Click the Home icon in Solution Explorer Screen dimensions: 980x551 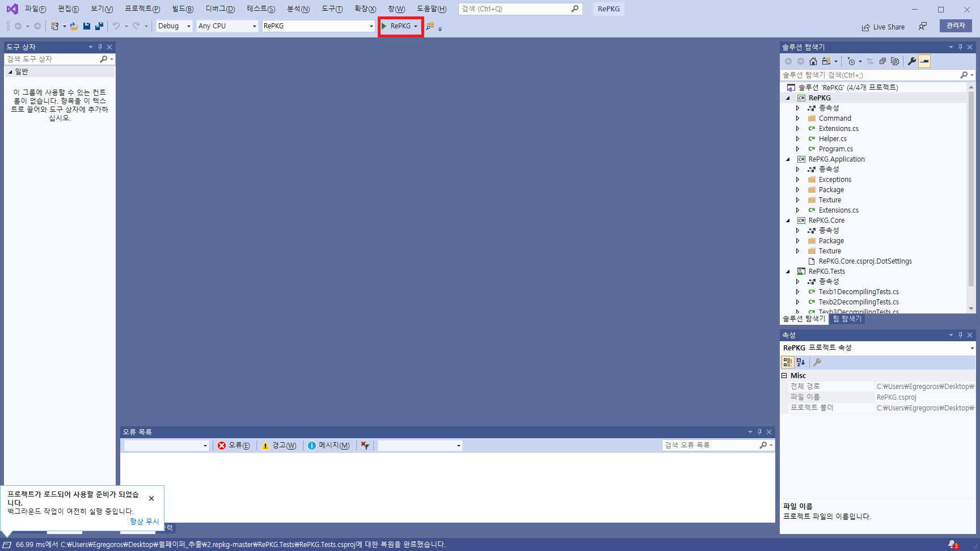(x=813, y=61)
